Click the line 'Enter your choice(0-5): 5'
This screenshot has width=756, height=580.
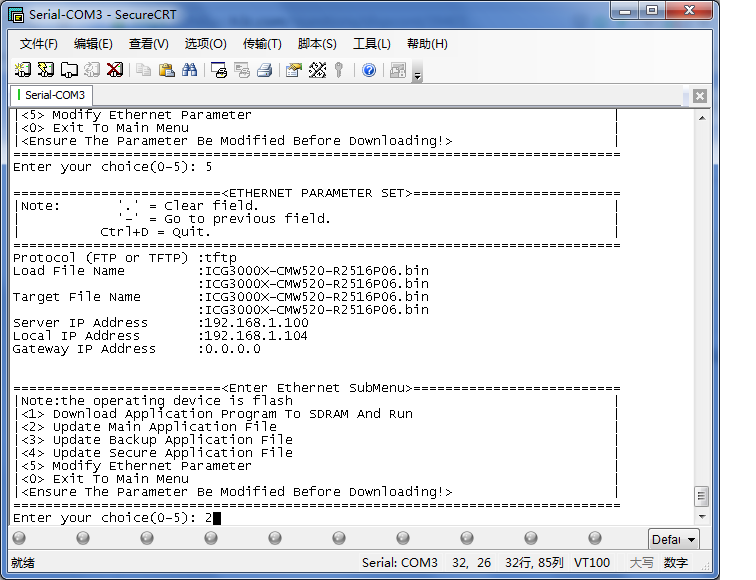pos(112,167)
